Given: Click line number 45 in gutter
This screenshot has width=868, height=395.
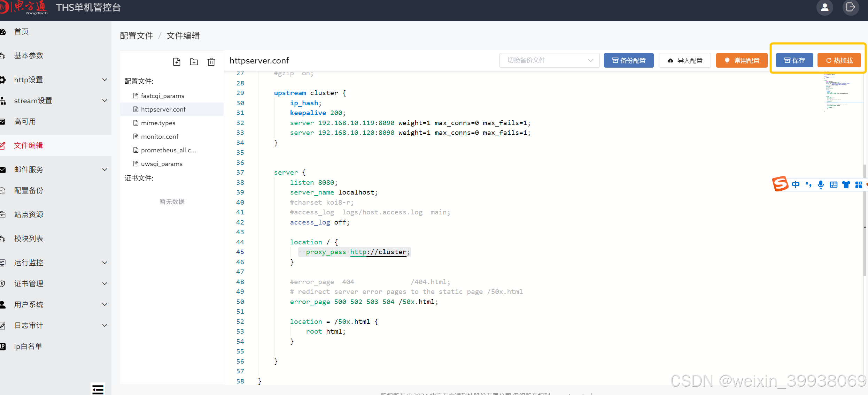Looking at the screenshot, I should tap(240, 252).
